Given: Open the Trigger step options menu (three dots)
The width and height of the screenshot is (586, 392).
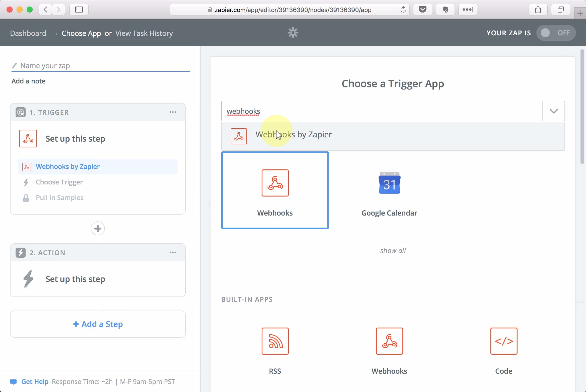Looking at the screenshot, I should [173, 112].
